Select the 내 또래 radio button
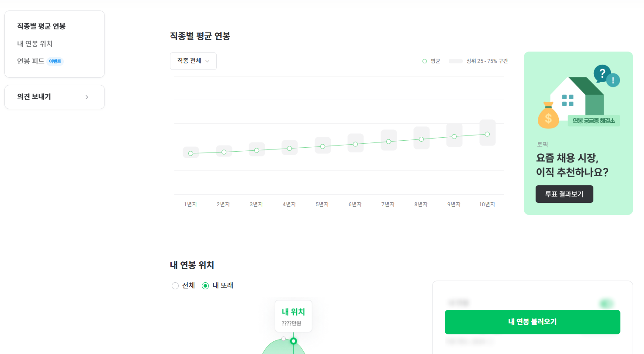The height and width of the screenshot is (354, 644). (205, 285)
